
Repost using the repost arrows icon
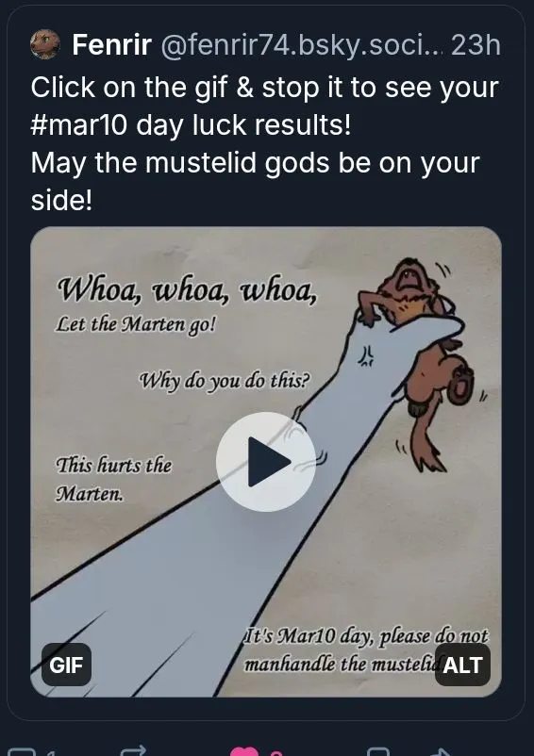click(x=134, y=751)
